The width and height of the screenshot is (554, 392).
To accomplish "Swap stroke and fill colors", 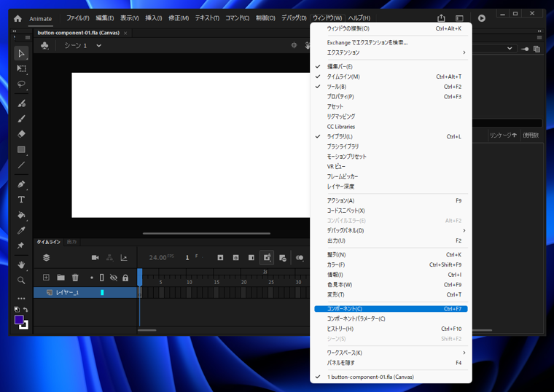I will click(x=26, y=310).
